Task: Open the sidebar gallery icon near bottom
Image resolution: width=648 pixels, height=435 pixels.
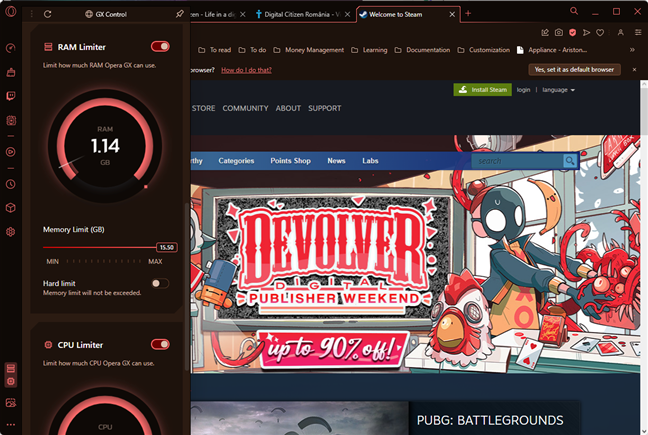Action: 11,402
